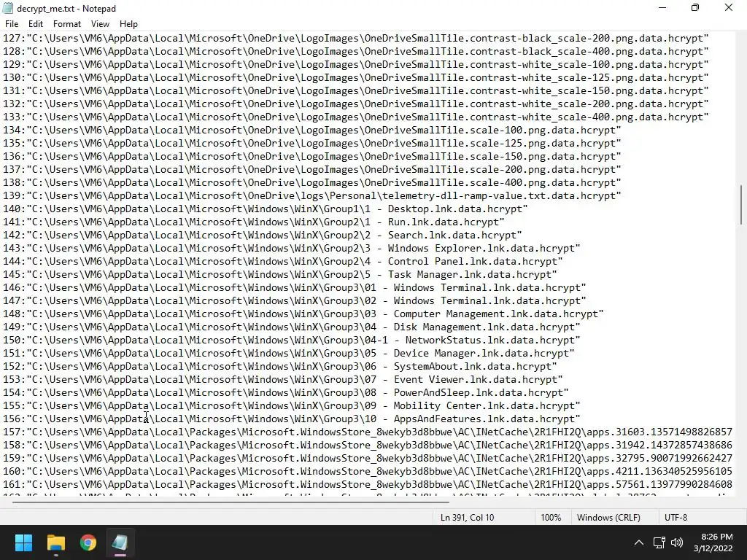Click line 150 NetworkStatus.lnk entry
747x560 pixels.
coord(292,340)
